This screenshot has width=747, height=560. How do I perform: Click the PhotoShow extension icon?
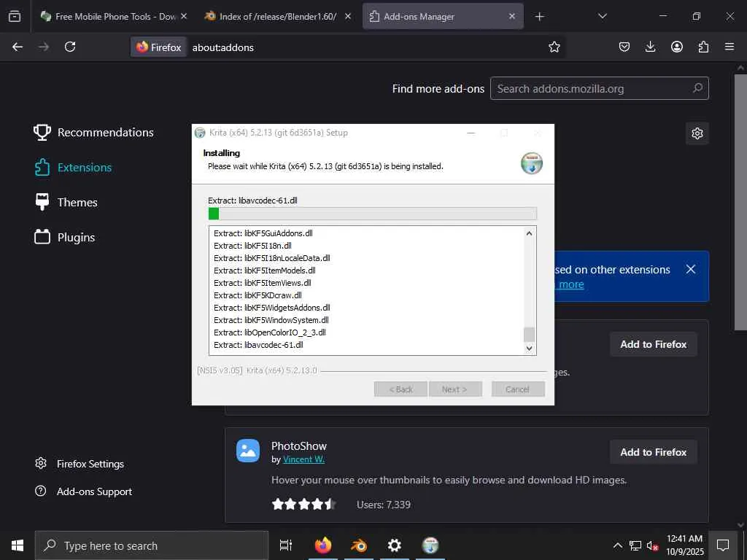(248, 451)
